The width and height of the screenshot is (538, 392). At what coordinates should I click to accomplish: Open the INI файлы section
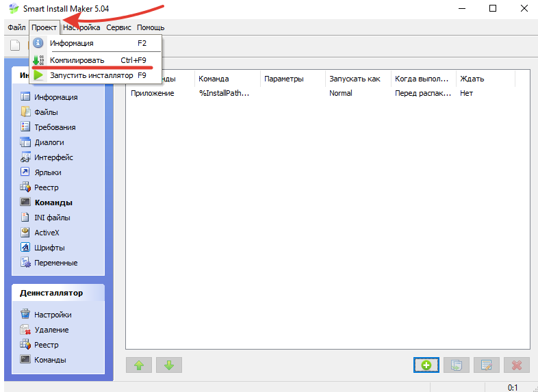(52, 218)
